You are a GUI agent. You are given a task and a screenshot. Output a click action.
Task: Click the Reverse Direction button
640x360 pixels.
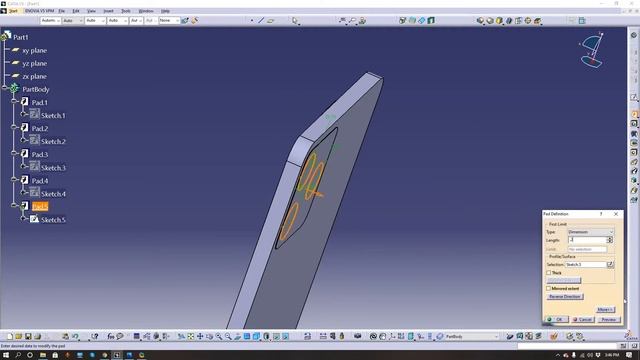pyautogui.click(x=565, y=297)
